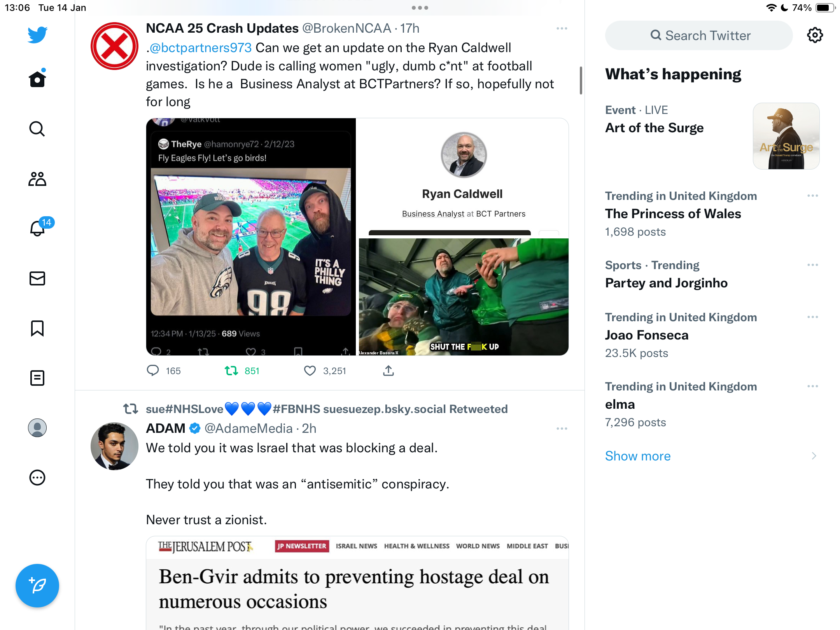Open the compose new tweet button
The image size is (840, 630).
point(37,586)
